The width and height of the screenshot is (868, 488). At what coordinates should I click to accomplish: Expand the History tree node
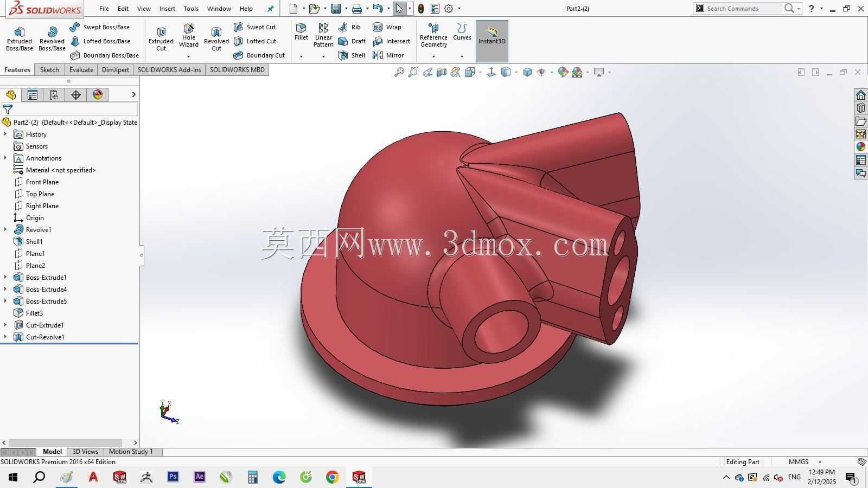coord(5,134)
